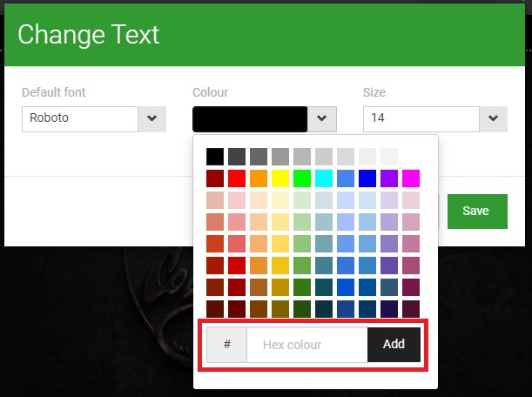Save the text changes
Viewport: 532px width, 397px height.
coord(477,211)
